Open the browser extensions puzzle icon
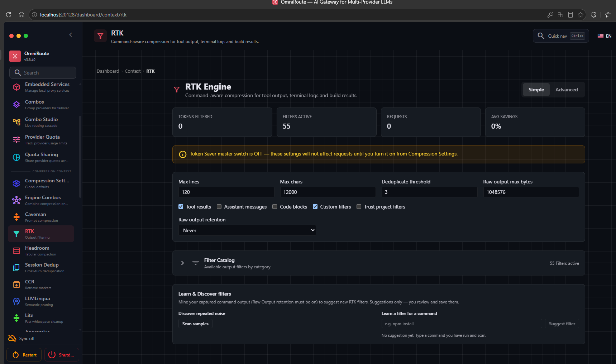The height and width of the screenshot is (364, 616). (x=594, y=15)
